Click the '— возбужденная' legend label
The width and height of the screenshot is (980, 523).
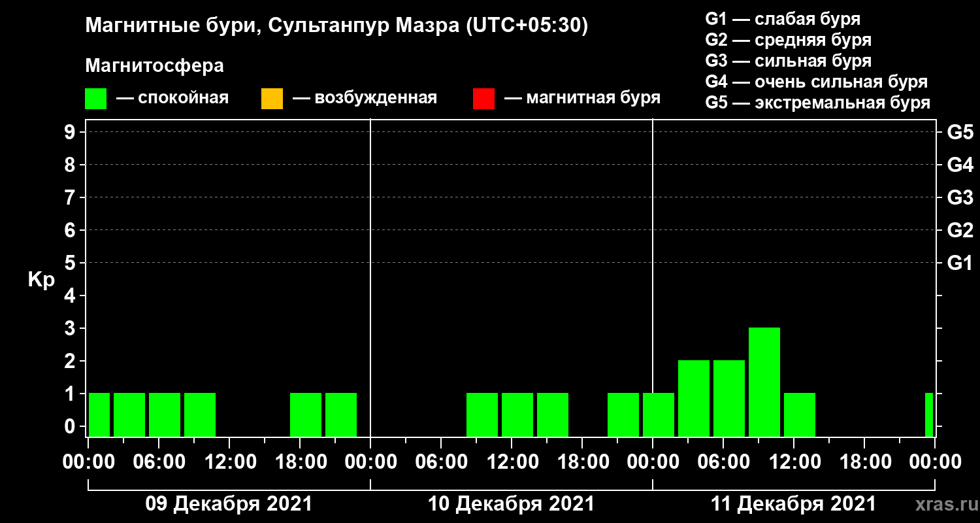[x=365, y=98]
